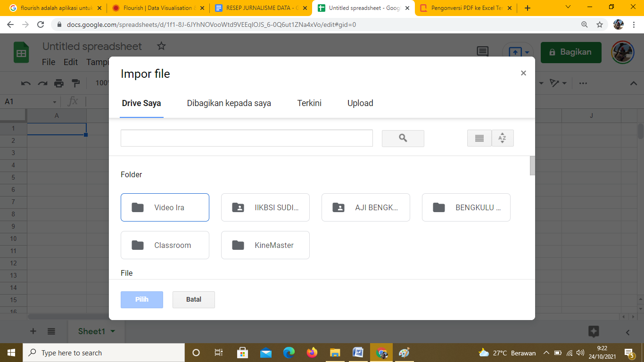This screenshot has width=644, height=362.
Task: Select the KineMaster folder
Action: 265,245
